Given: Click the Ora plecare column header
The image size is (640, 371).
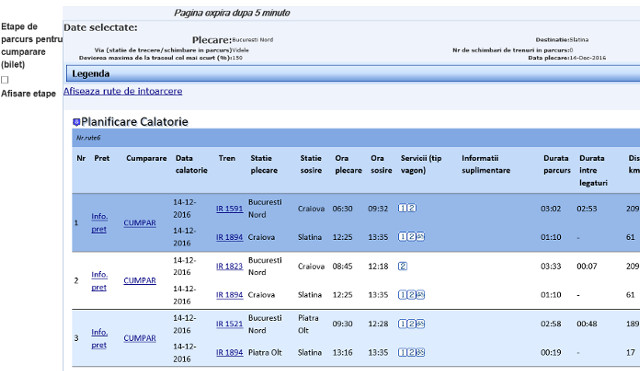Looking at the screenshot, I should coord(348,164).
